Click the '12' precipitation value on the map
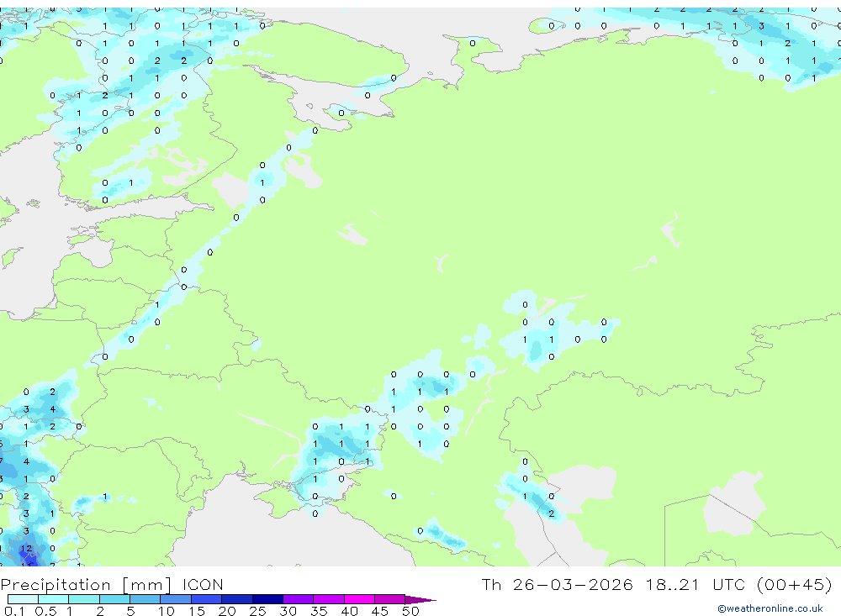 click(x=26, y=549)
